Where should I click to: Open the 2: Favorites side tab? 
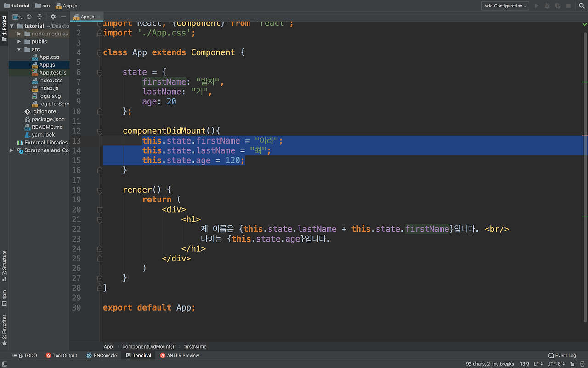click(4, 330)
